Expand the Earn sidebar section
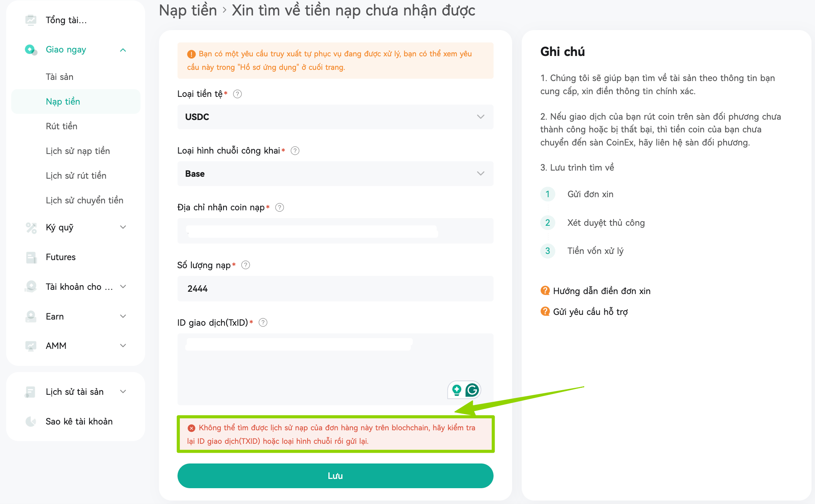 (x=123, y=316)
